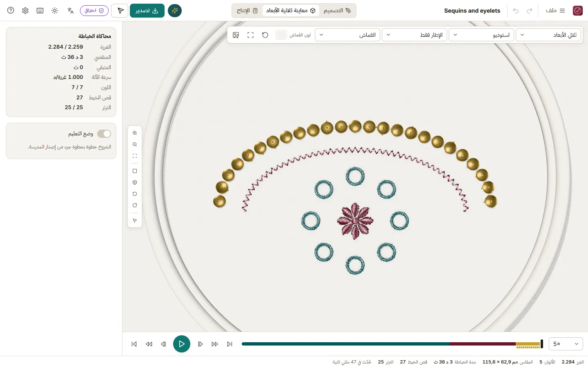Rotate counter-clockwise with the vertical toolbar icon
This screenshot has height=368, width=588.
135,194
